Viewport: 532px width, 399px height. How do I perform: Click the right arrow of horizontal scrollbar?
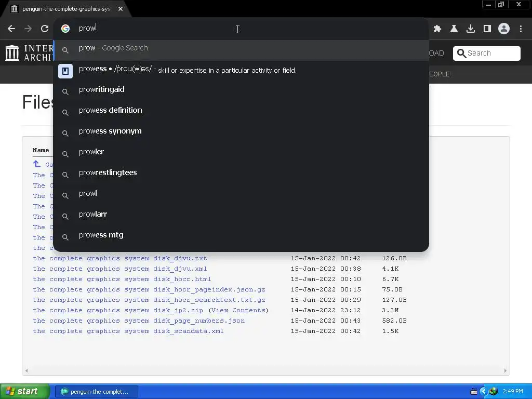click(505, 371)
